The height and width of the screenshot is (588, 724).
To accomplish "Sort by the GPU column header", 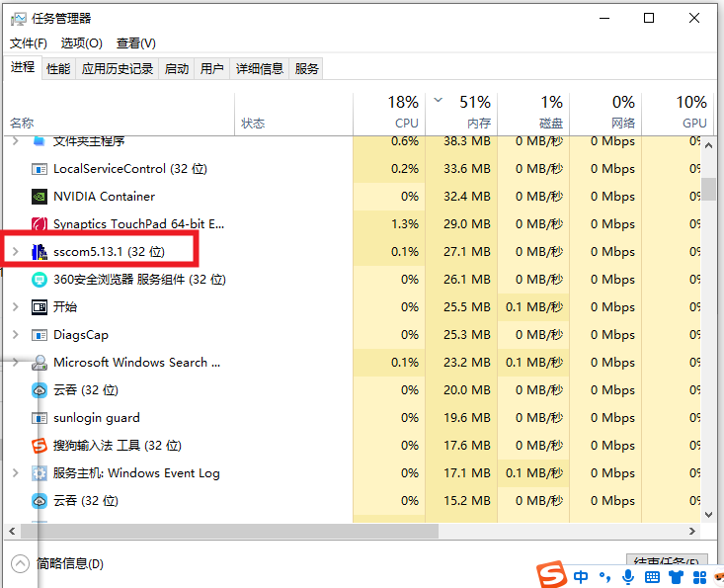I will pyautogui.click(x=678, y=115).
